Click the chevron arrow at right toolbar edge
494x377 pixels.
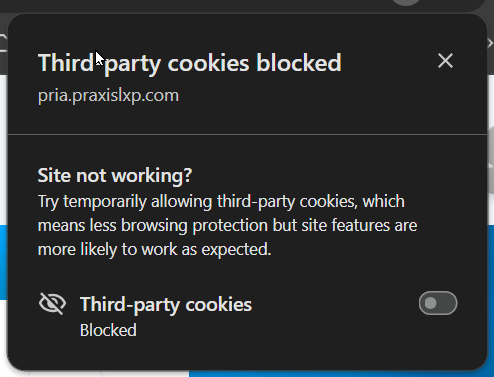click(490, 43)
